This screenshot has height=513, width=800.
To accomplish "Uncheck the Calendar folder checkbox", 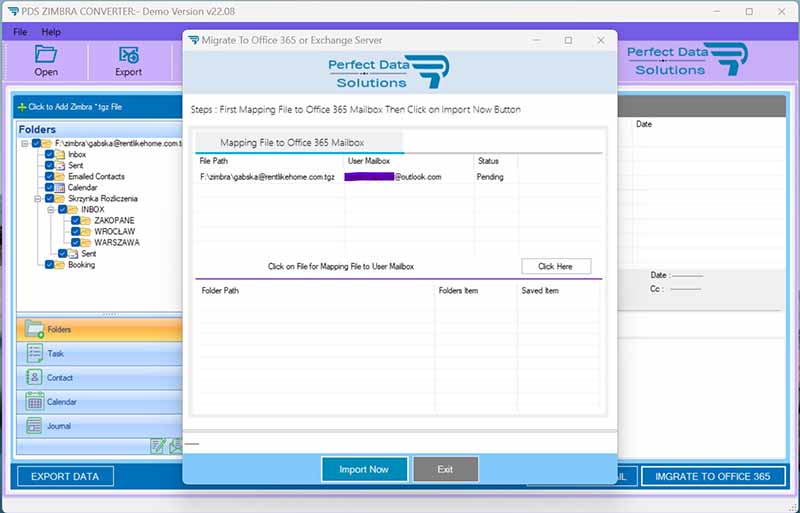I will coord(49,187).
